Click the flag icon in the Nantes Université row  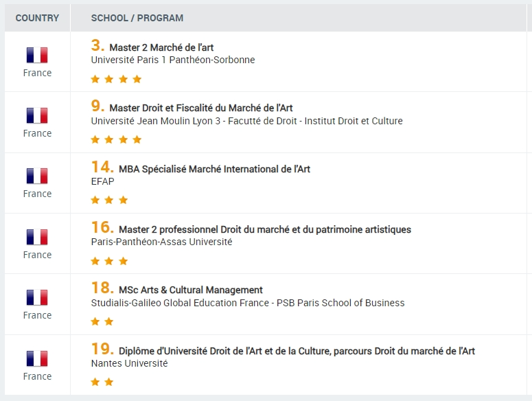click(x=37, y=358)
